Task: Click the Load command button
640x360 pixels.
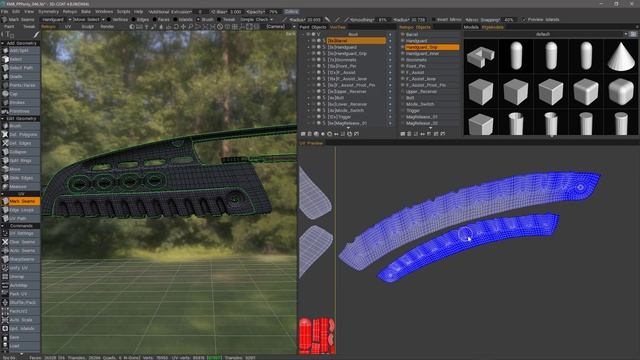Action: pyautogui.click(x=20, y=346)
